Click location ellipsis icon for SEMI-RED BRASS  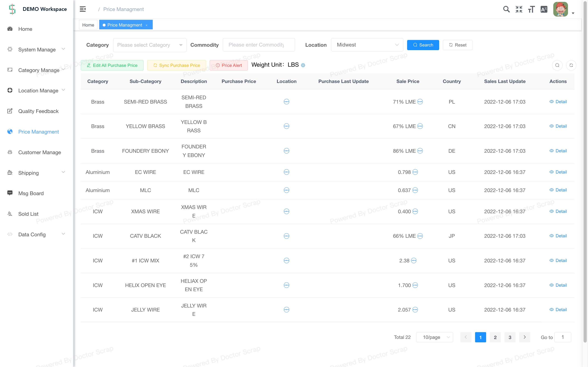286,102
